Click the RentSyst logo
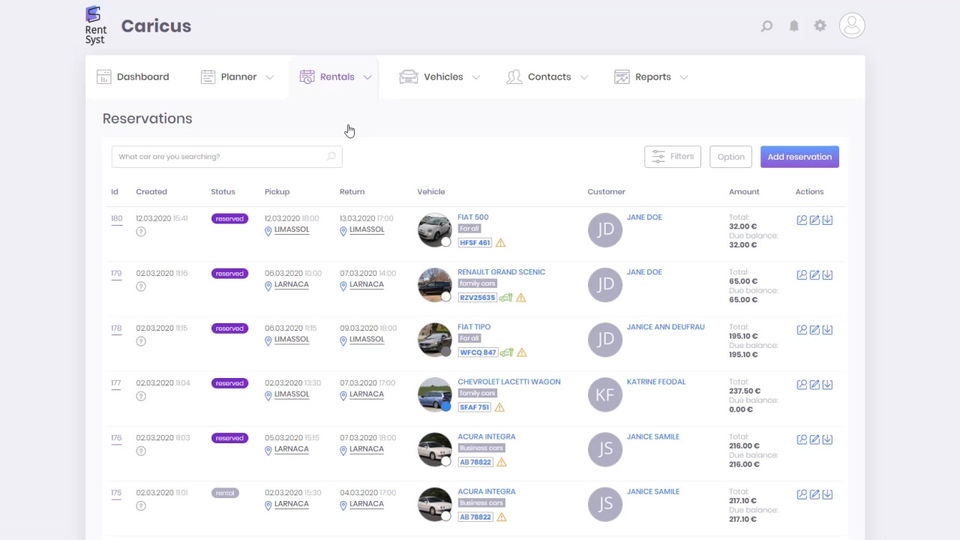960x540 pixels. [x=96, y=25]
